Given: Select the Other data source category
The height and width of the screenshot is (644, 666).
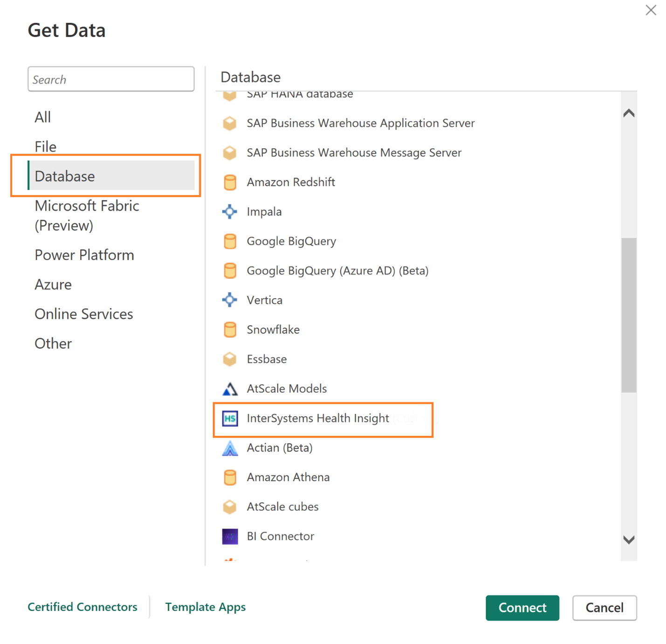Looking at the screenshot, I should pyautogui.click(x=53, y=343).
